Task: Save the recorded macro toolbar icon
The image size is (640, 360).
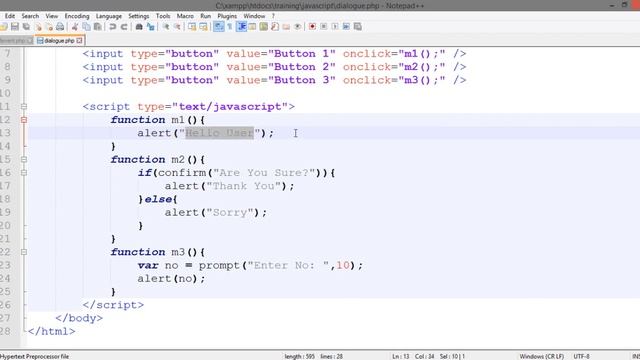Action: [358, 27]
